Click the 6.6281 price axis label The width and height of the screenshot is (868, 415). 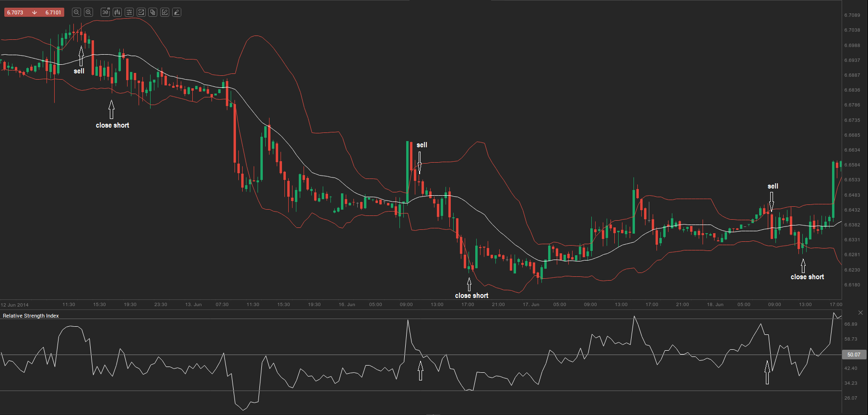pos(852,255)
